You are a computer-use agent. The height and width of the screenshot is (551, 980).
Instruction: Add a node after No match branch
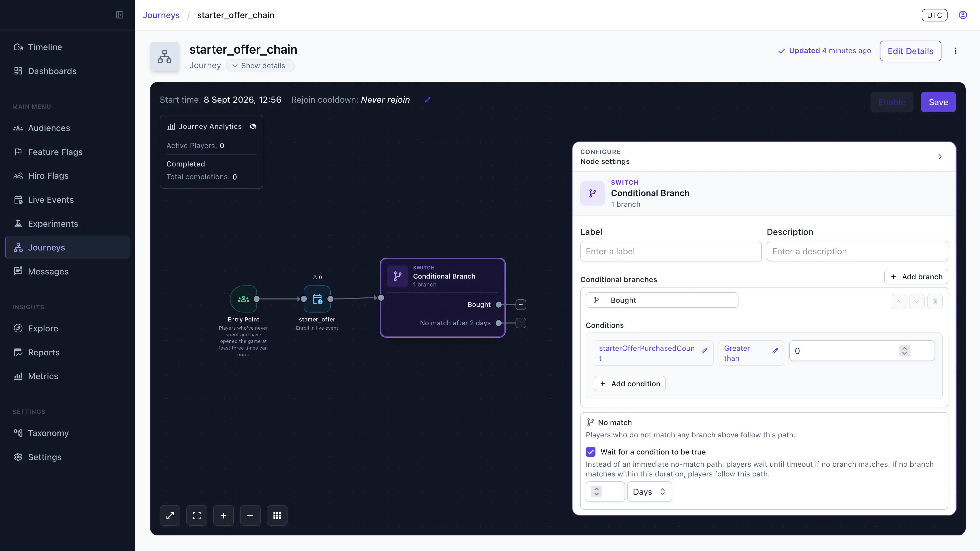[521, 323]
